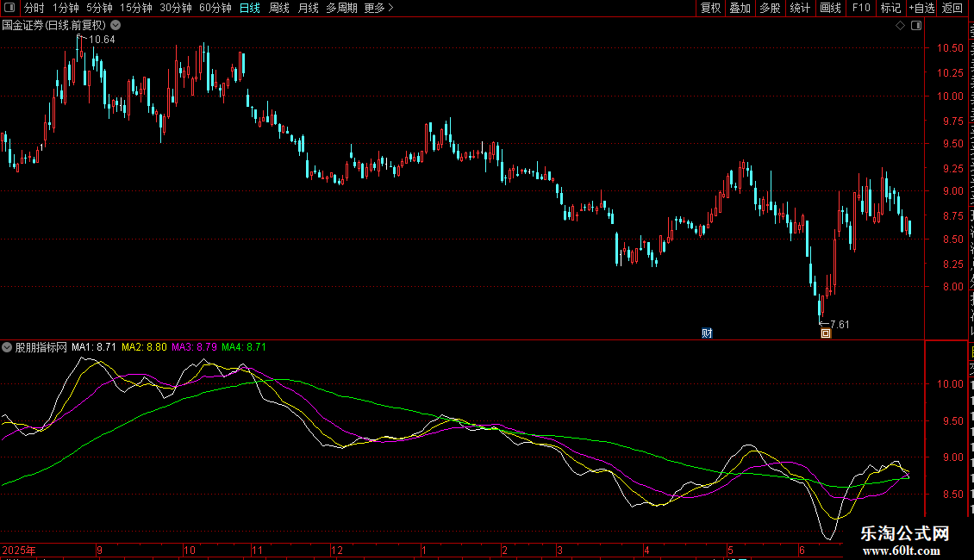Open dropdown beside 国金证券 chart title
Screen dimensions: 974x560
[116, 26]
